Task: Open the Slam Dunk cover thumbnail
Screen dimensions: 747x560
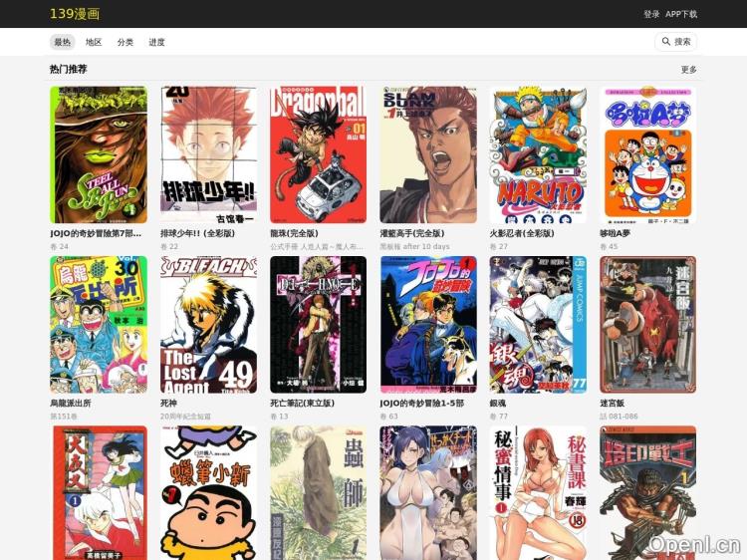Action: coord(428,154)
